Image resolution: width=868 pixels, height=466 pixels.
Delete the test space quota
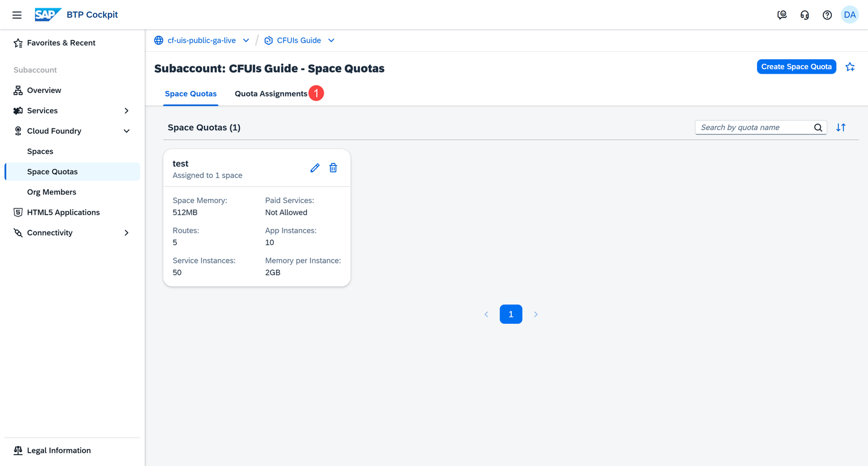[x=333, y=168]
